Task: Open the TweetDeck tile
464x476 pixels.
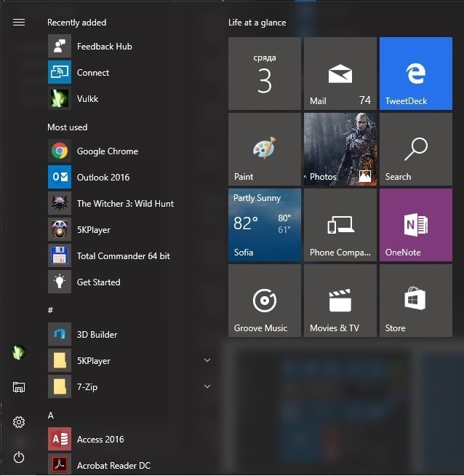Action: (415, 74)
